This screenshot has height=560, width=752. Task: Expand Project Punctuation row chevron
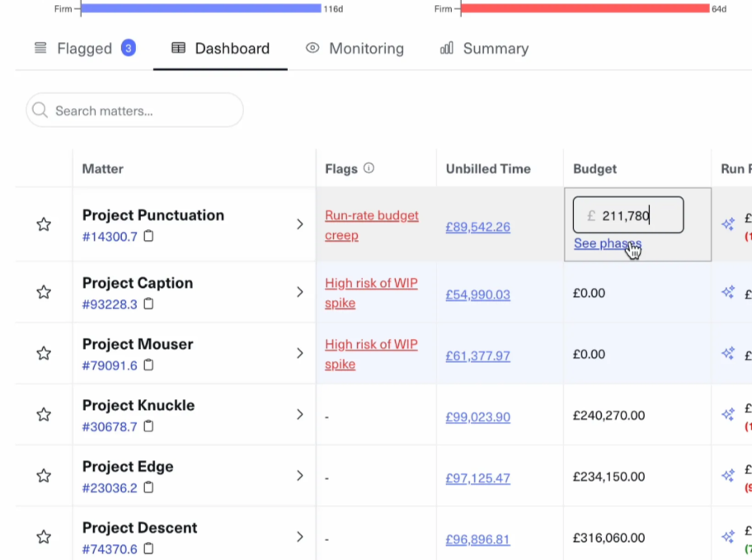click(x=299, y=224)
